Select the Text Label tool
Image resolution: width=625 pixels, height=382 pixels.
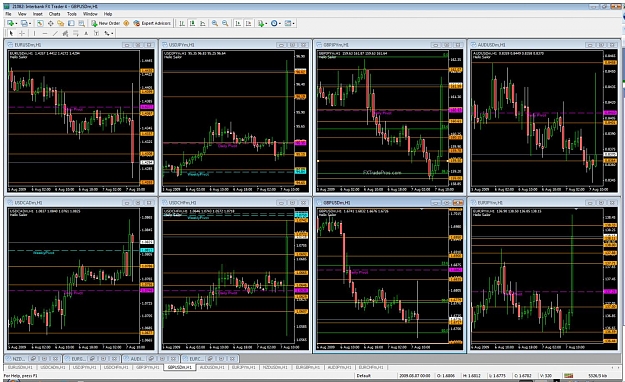click(x=96, y=33)
